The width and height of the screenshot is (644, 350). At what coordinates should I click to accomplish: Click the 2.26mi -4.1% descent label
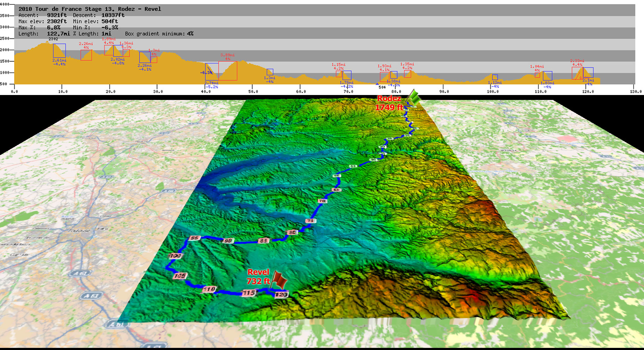tap(145, 67)
